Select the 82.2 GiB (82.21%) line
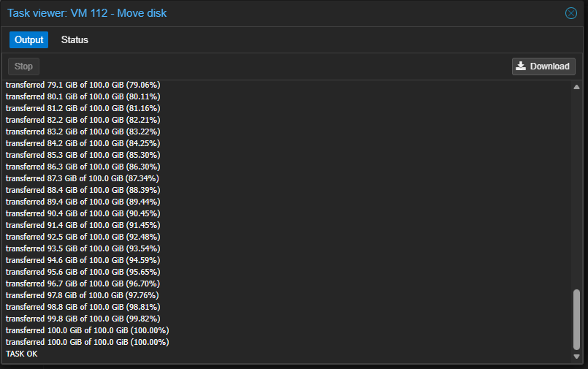The height and width of the screenshot is (369, 588). [83, 120]
